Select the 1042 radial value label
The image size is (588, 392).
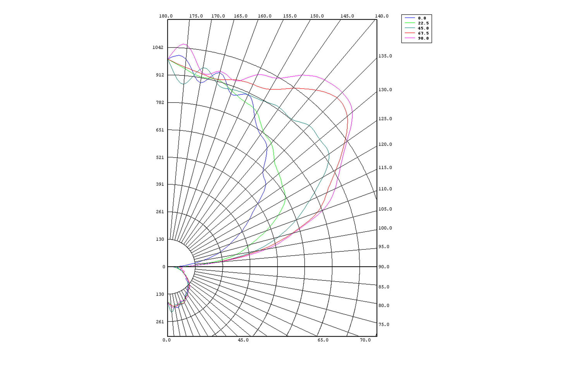click(158, 47)
